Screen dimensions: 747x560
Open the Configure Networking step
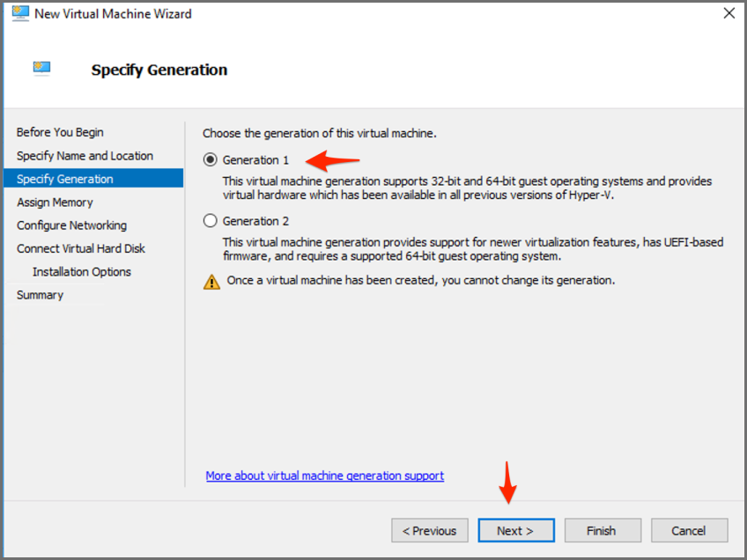71,225
